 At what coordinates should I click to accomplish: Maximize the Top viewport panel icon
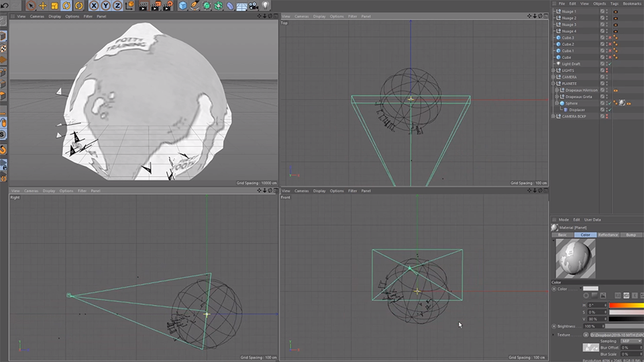(x=546, y=16)
